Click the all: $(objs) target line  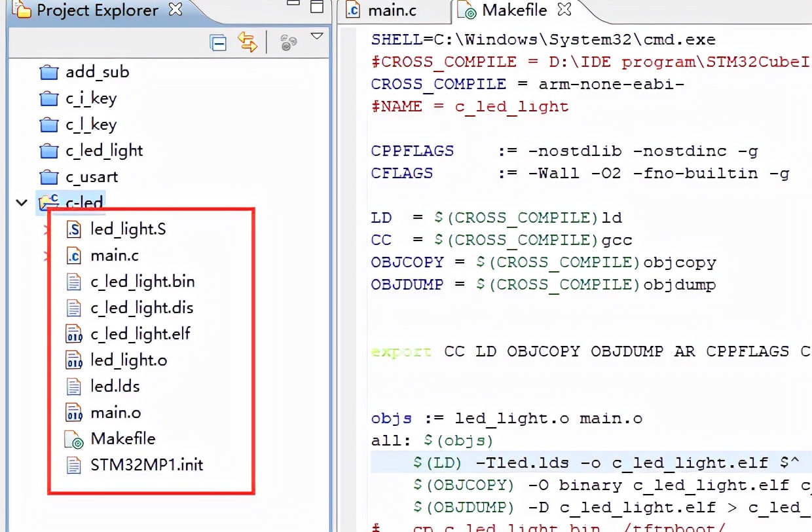point(432,440)
